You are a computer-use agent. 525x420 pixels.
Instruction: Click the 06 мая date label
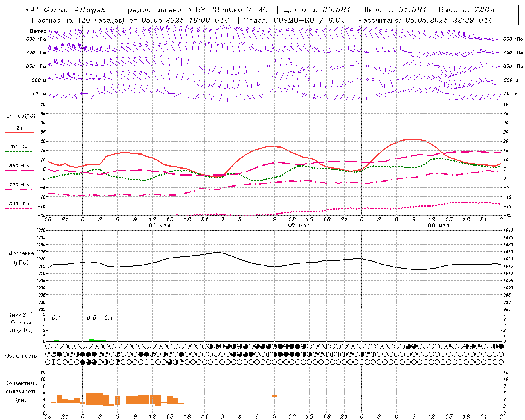[x=159, y=226]
